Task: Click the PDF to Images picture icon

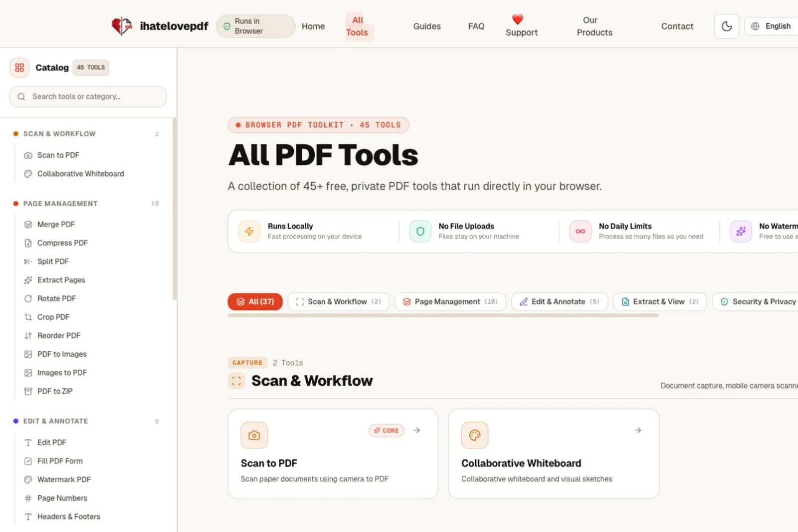Action: tap(28, 354)
